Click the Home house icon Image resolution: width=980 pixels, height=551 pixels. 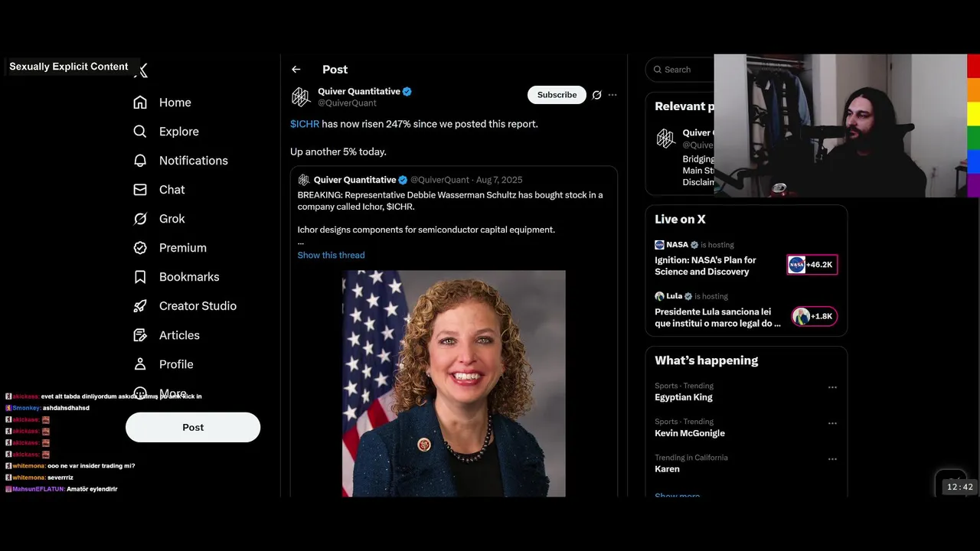pyautogui.click(x=140, y=103)
